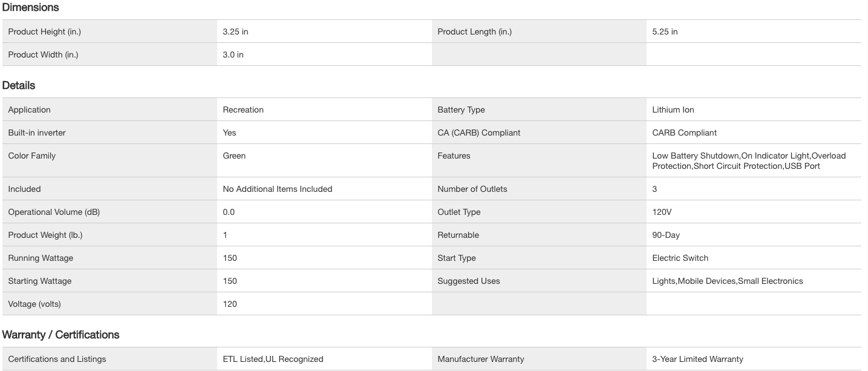Click the Low Battery Shutdown features text
This screenshot has height=371, width=868.
coord(695,156)
